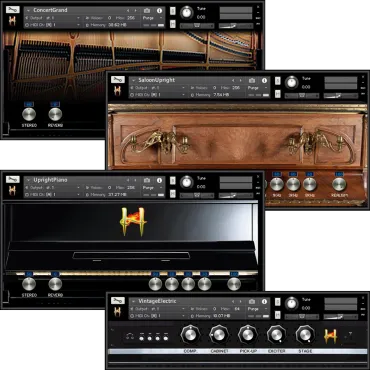Viewport: 370px width, 370px height.
Task: Click the Max voices value in VintageElectric
Action: pos(237,309)
